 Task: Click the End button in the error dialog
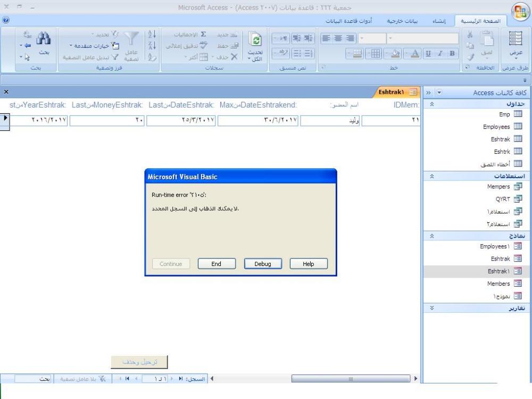pos(217,264)
